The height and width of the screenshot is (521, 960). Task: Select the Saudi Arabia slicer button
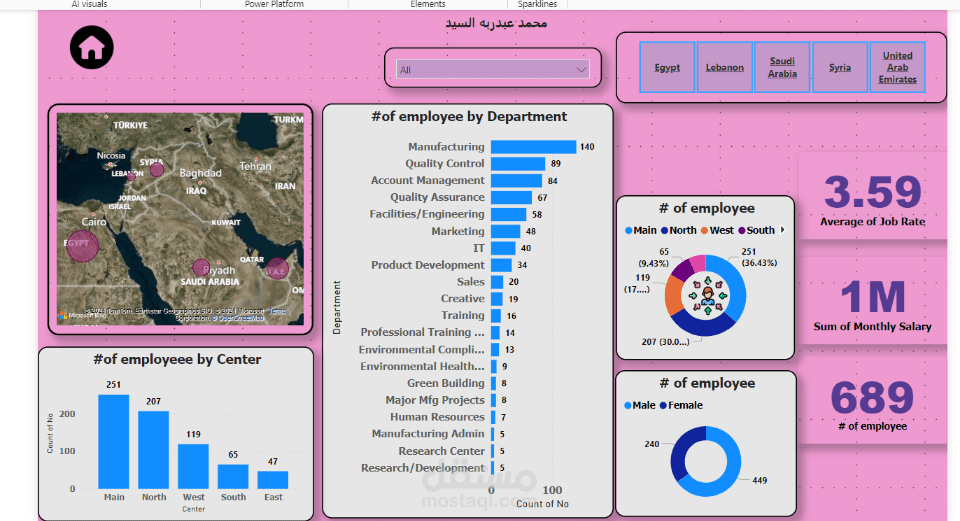(x=782, y=67)
